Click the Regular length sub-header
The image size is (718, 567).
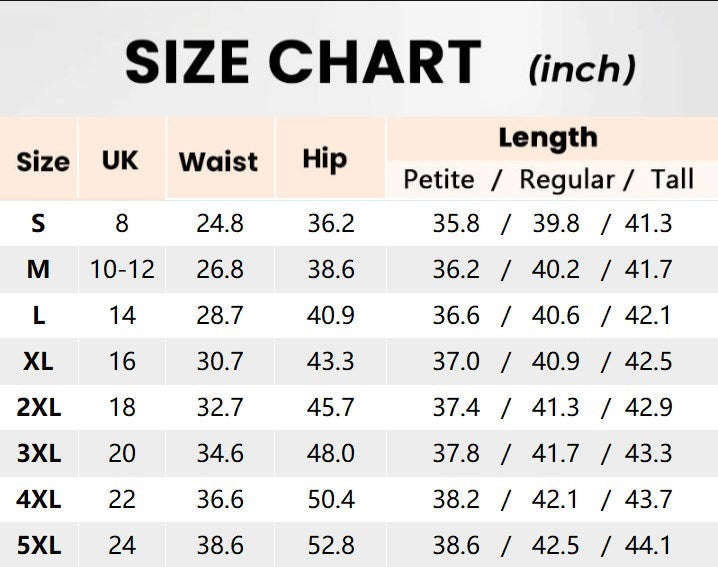click(x=566, y=180)
